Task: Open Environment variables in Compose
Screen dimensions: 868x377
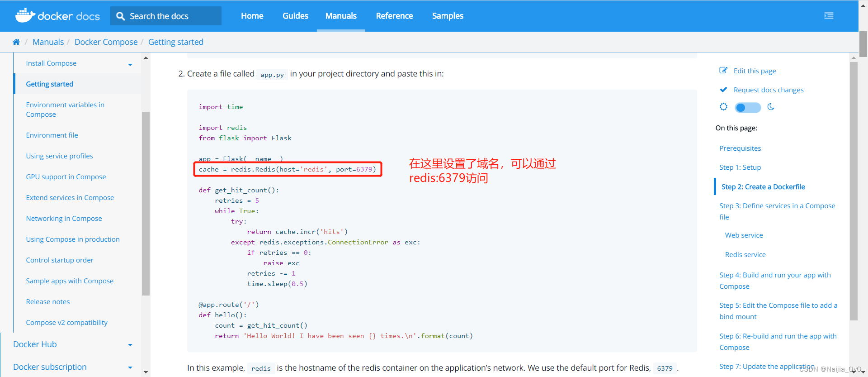Action: [x=65, y=110]
